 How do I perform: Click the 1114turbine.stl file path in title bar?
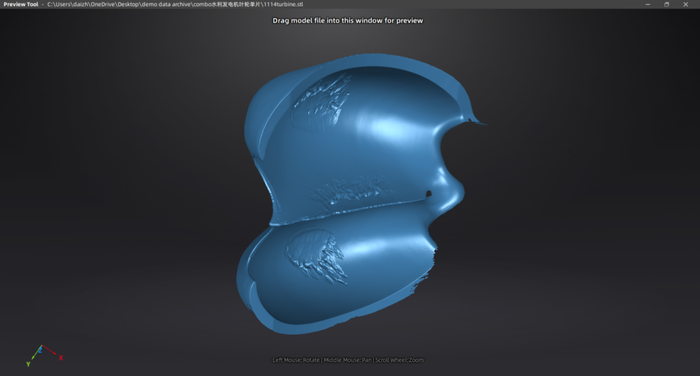(175, 4)
